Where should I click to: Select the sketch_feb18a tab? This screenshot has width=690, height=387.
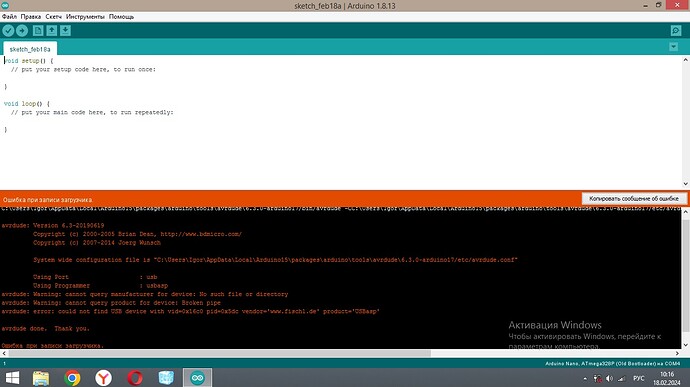point(30,49)
